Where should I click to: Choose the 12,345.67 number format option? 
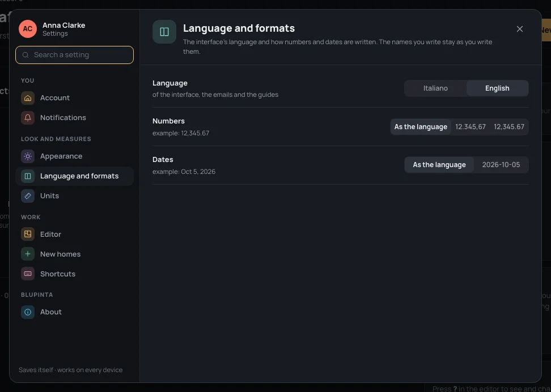tap(509, 127)
